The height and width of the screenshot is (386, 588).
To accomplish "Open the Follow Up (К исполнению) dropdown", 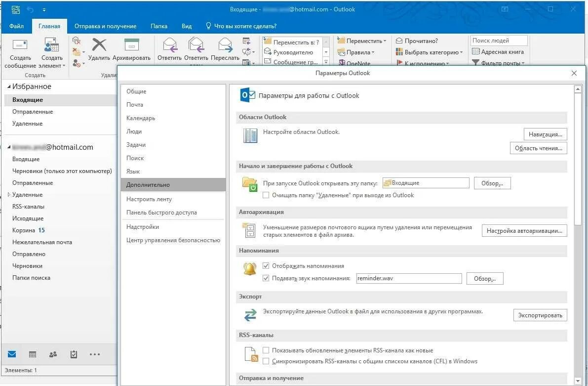I will coord(422,63).
